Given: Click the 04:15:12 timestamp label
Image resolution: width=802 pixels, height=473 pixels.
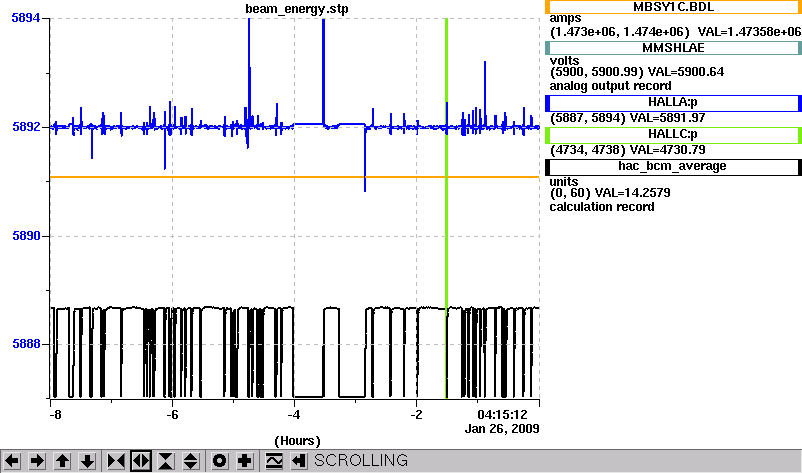Looking at the screenshot, I should tap(502, 415).
